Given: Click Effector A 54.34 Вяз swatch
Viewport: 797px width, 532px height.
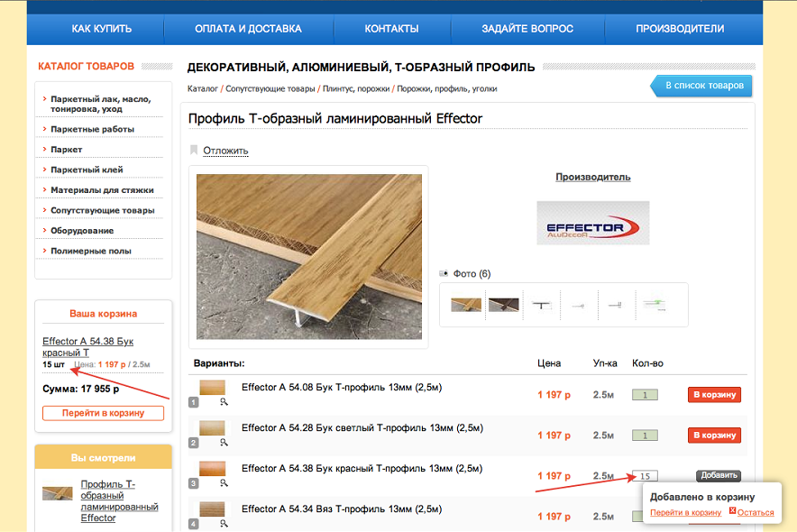Looking at the screenshot, I should [x=213, y=509].
